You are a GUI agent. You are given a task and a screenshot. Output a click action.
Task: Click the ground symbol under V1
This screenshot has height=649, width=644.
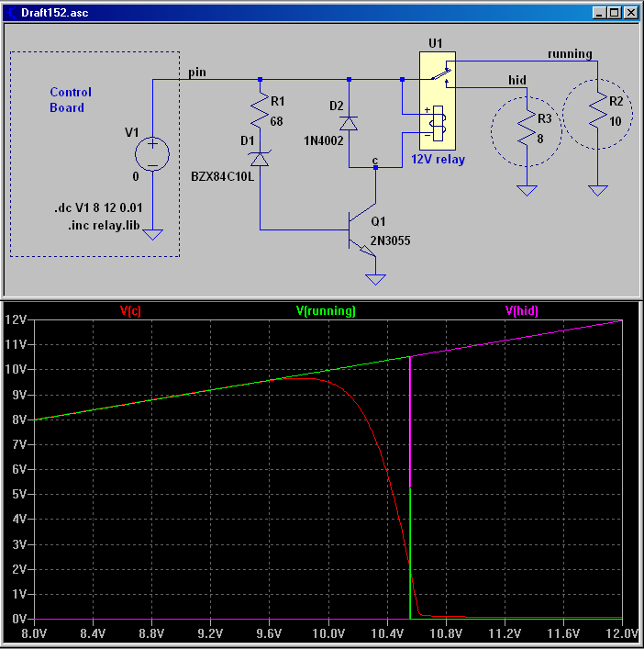pos(152,235)
